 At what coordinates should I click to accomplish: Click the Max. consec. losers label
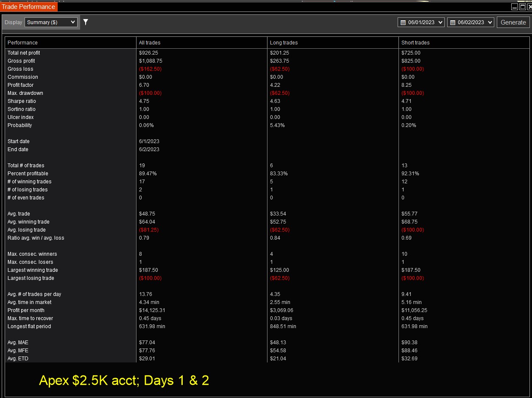(31, 262)
